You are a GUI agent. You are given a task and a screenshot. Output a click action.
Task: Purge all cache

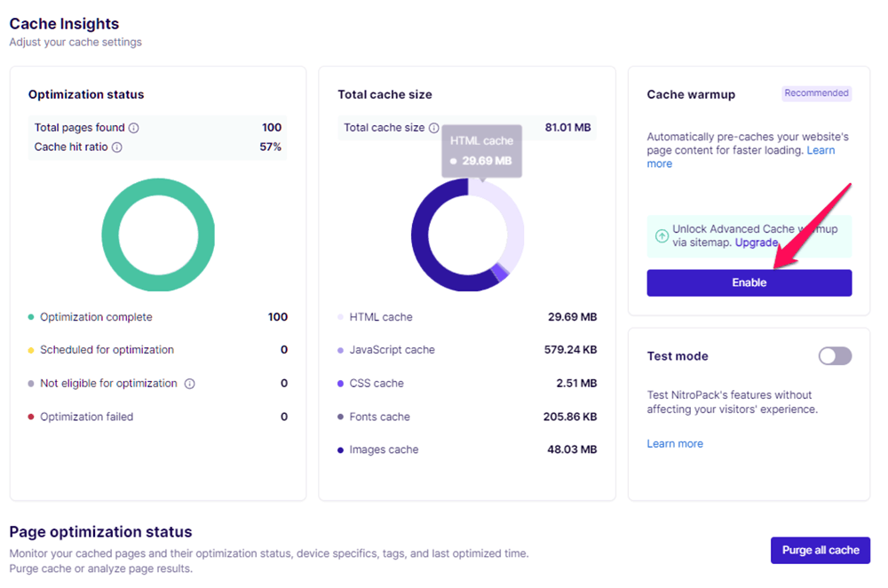click(820, 550)
